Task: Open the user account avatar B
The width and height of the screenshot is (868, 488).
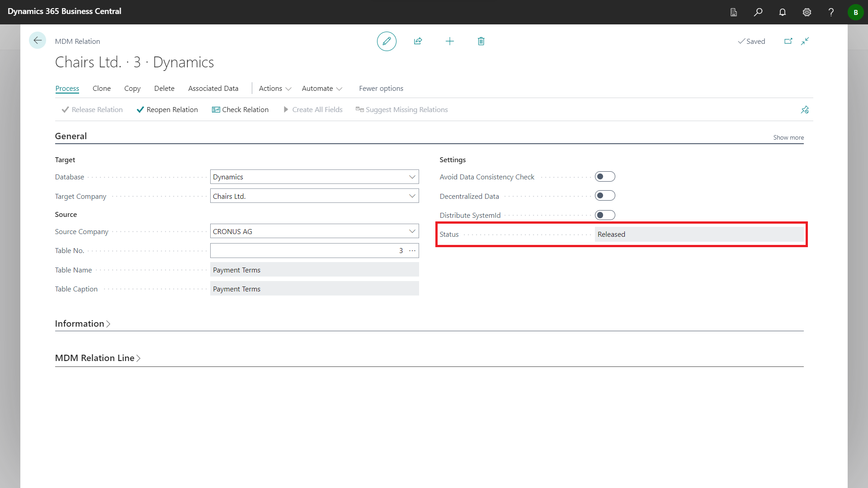Action: click(856, 12)
